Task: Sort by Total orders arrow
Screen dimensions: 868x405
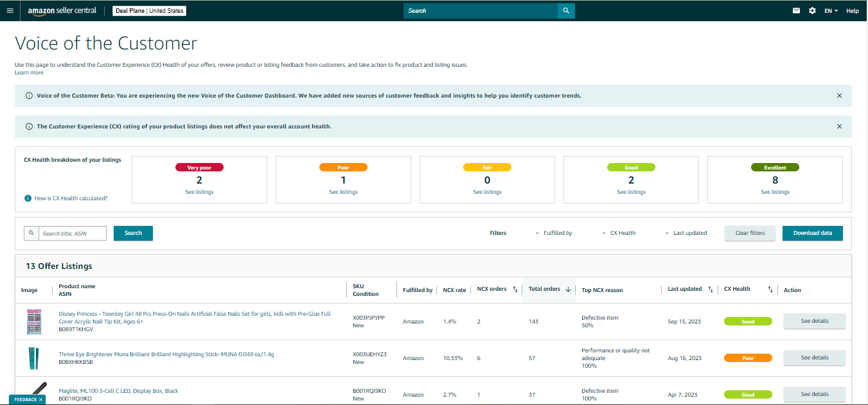Action: click(568, 289)
